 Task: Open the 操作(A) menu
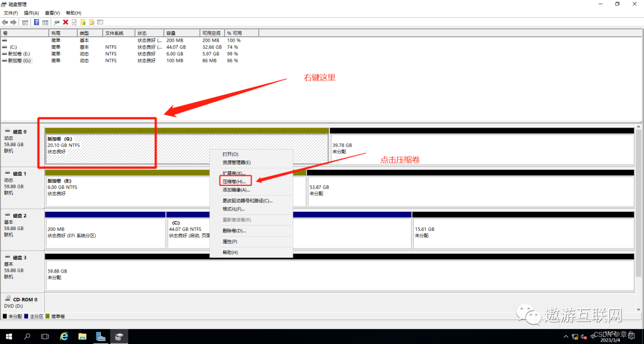[31, 13]
